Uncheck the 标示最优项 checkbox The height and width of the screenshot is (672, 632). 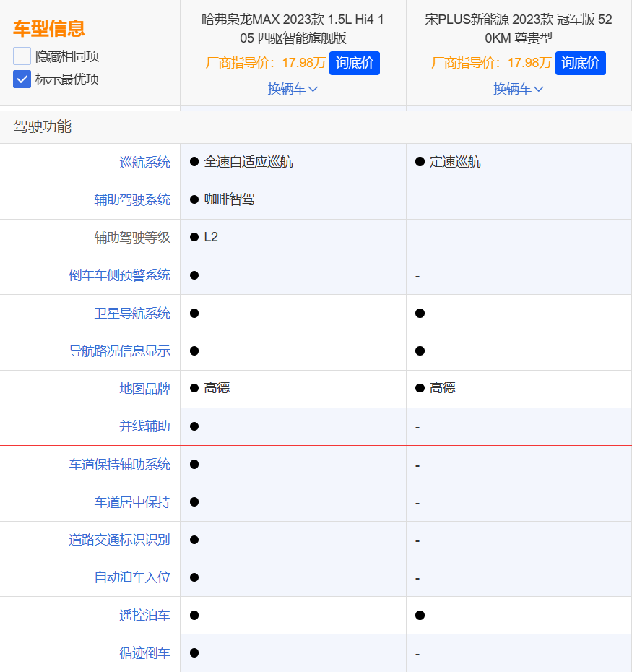tap(22, 79)
